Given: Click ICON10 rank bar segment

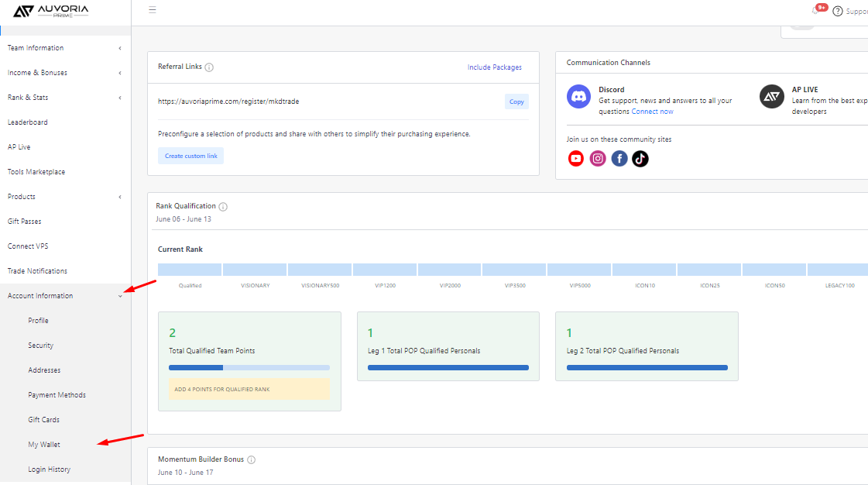Looking at the screenshot, I should click(644, 270).
